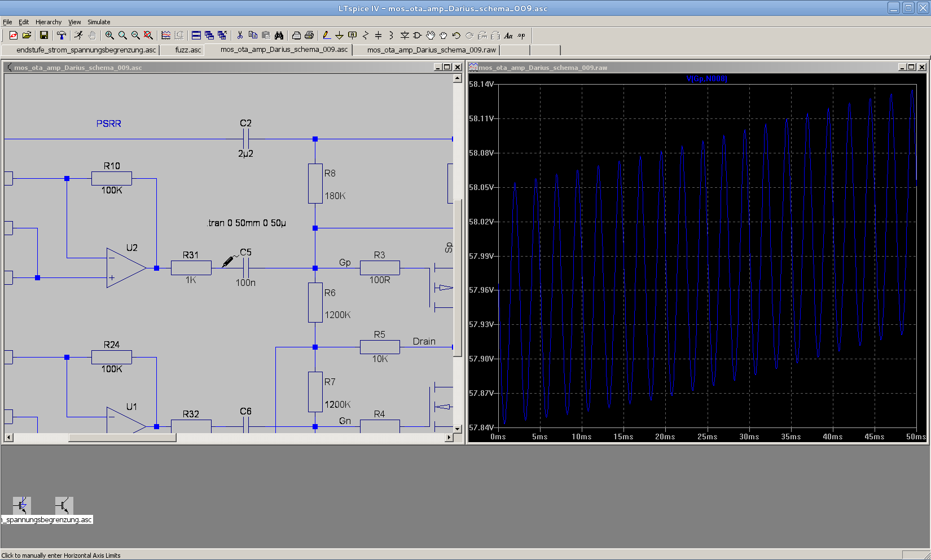The width and height of the screenshot is (931, 560).
Task: Open the View menu
Action: tap(74, 22)
